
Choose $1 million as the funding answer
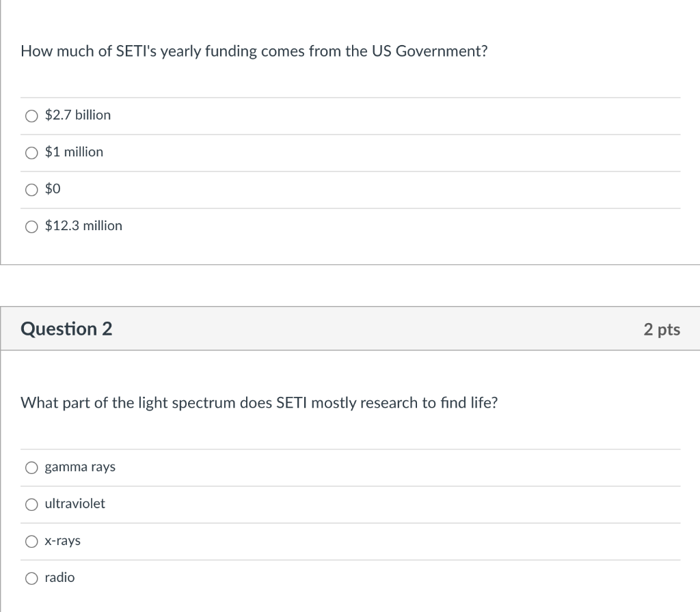coord(31,152)
